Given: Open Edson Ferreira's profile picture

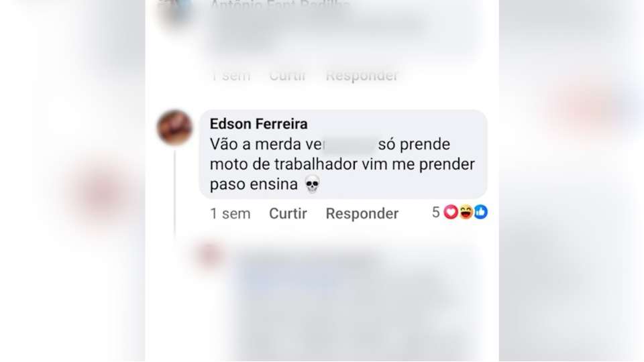Looking at the screenshot, I should click(175, 127).
